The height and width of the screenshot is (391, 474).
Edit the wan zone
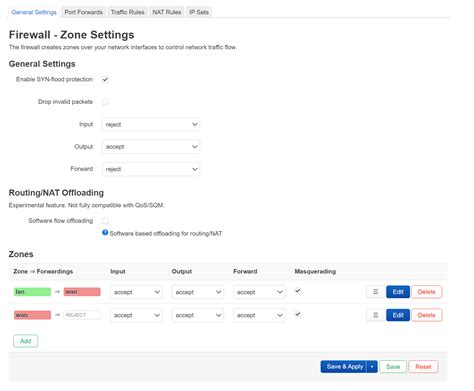[398, 315]
